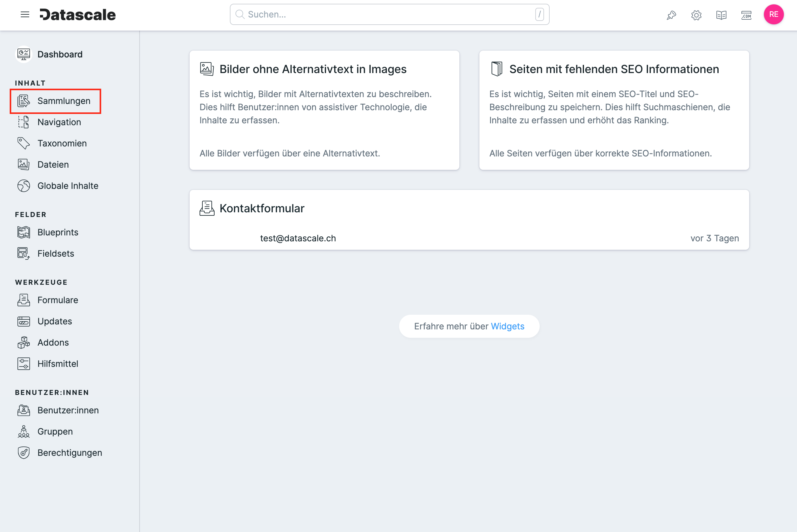Expand the Addons tools section

point(53,342)
